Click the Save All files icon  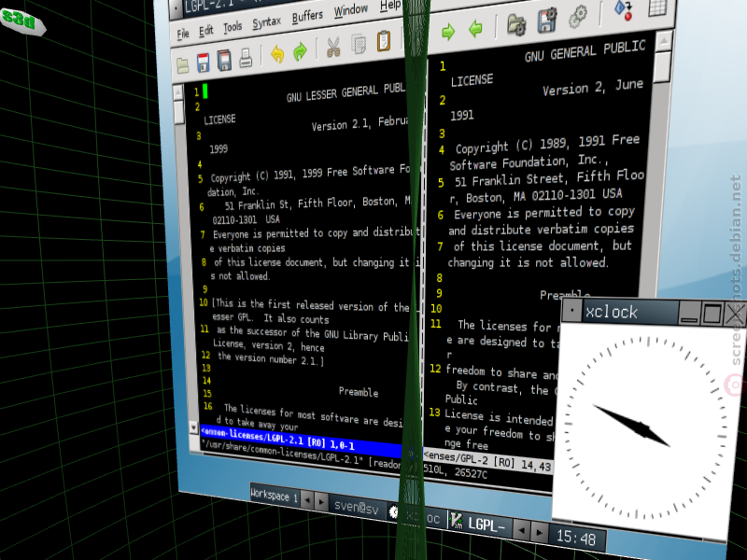click(224, 61)
